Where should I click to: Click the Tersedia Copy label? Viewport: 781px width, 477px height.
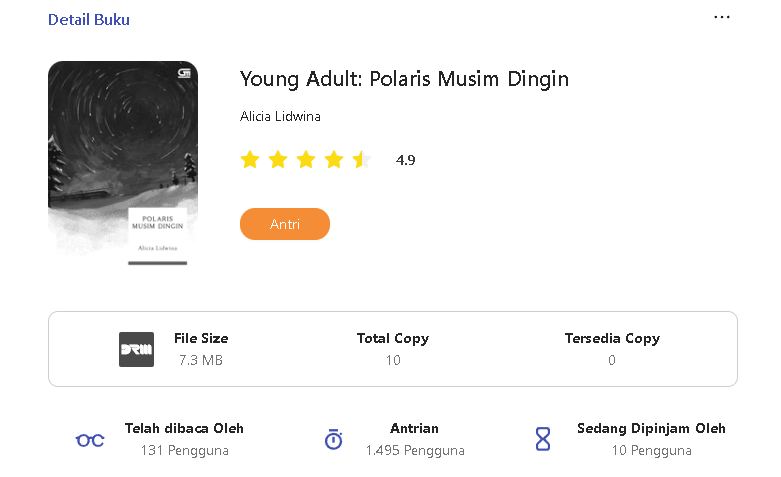(x=612, y=339)
